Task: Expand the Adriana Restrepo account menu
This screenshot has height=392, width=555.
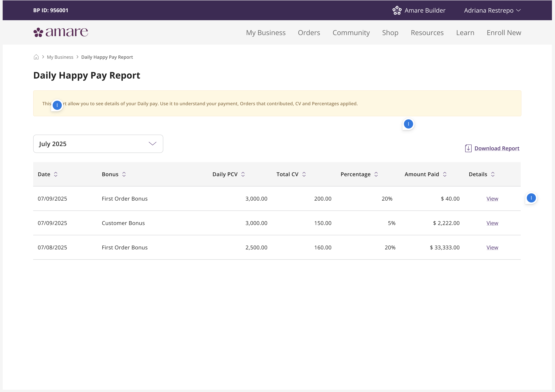Action: (x=492, y=10)
